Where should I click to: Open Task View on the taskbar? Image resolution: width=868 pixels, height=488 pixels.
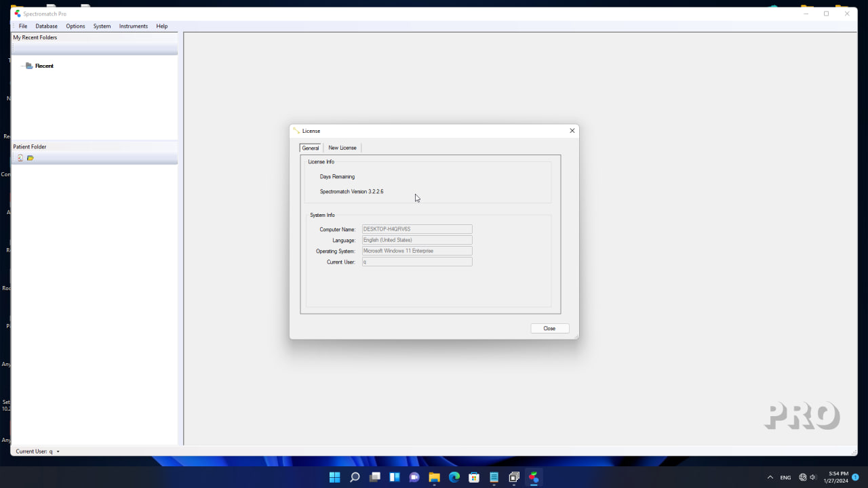click(x=374, y=477)
